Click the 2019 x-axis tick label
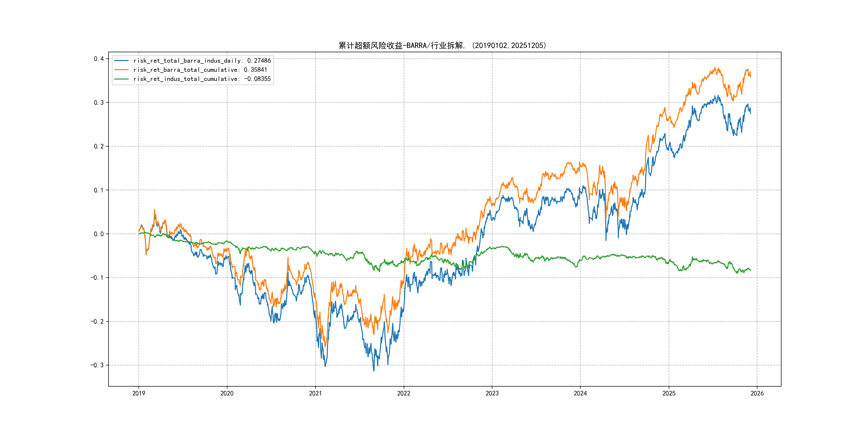Image resolution: width=868 pixels, height=434 pixels. click(139, 393)
